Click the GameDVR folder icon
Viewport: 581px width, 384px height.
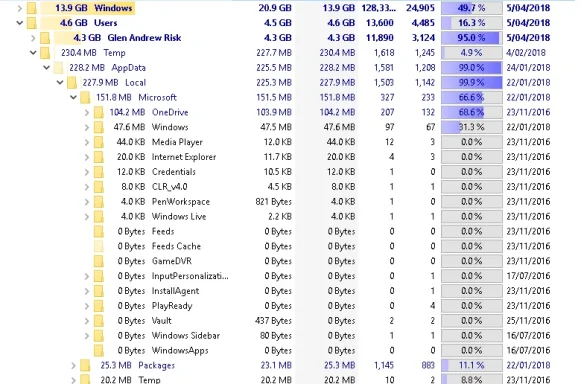(99, 261)
